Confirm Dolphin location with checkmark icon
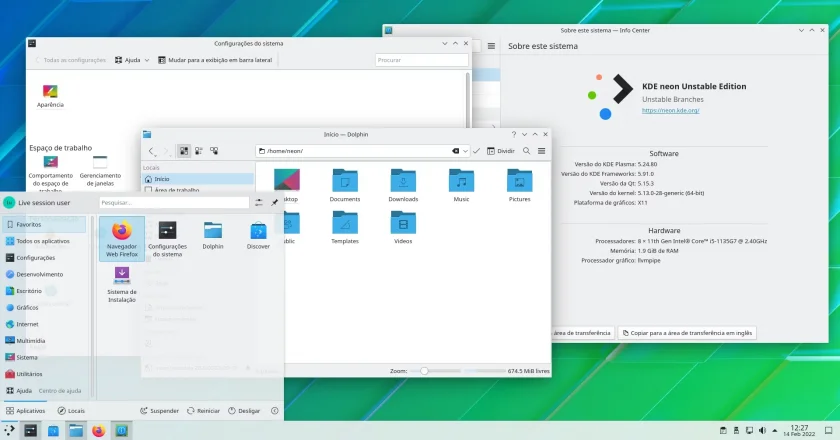This screenshot has height=440, width=840. click(x=476, y=151)
